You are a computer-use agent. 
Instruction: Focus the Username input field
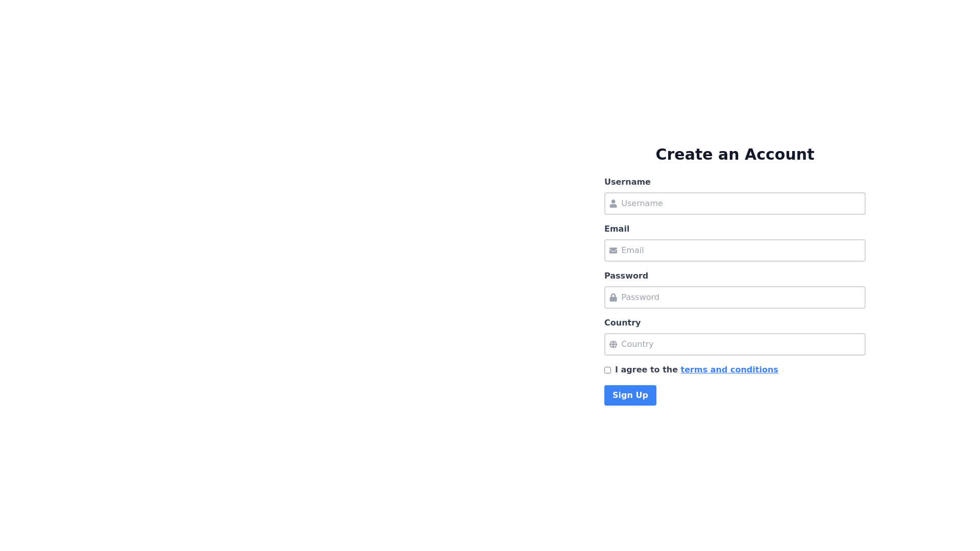740,204
